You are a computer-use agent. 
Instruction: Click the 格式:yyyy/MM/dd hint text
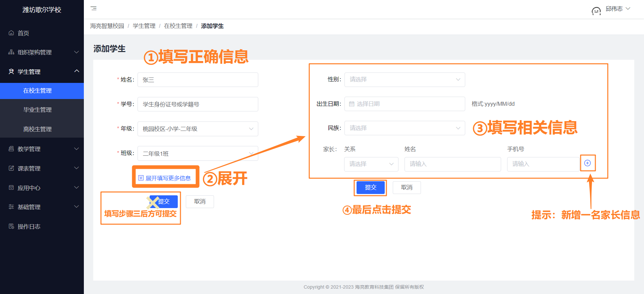point(493,104)
